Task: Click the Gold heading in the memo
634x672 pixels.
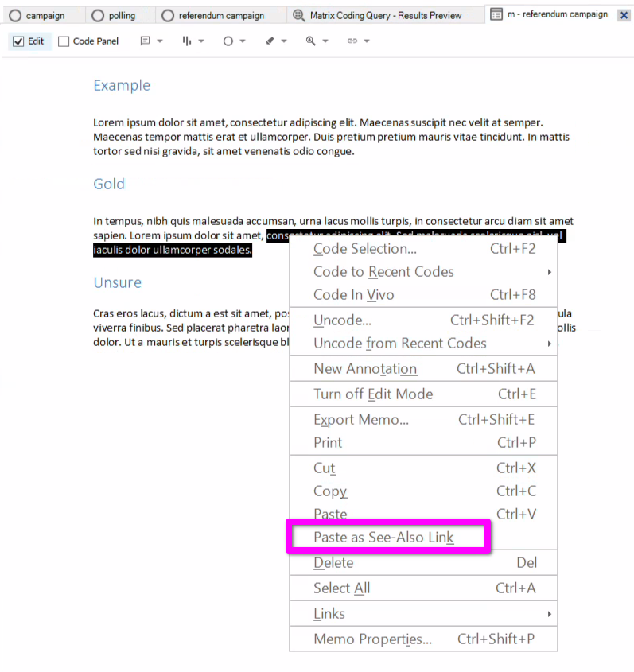Action: tap(109, 184)
